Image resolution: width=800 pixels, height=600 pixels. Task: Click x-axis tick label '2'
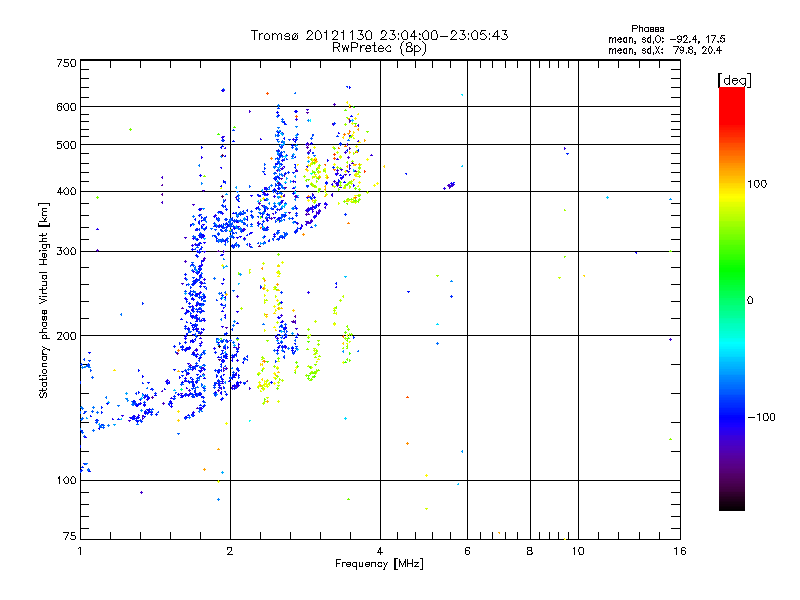click(x=230, y=551)
